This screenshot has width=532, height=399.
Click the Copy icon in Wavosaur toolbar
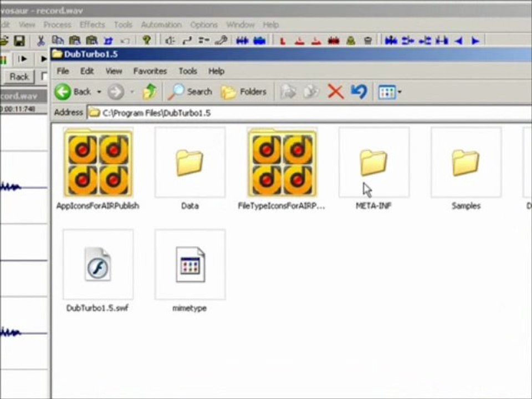(x=58, y=40)
